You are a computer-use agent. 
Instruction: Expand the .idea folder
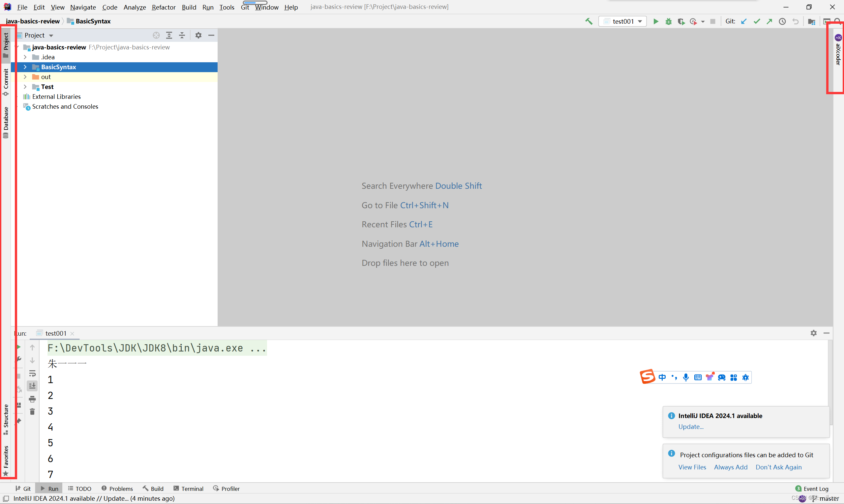[25, 57]
